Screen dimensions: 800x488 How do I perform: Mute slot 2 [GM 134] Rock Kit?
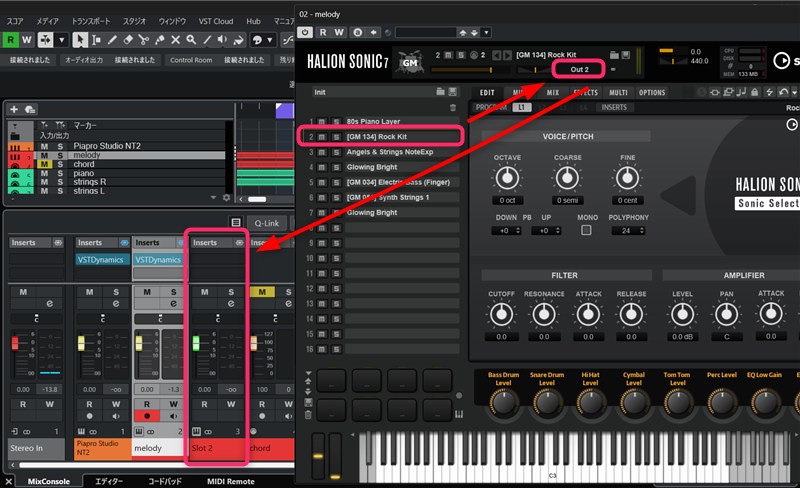click(x=322, y=137)
